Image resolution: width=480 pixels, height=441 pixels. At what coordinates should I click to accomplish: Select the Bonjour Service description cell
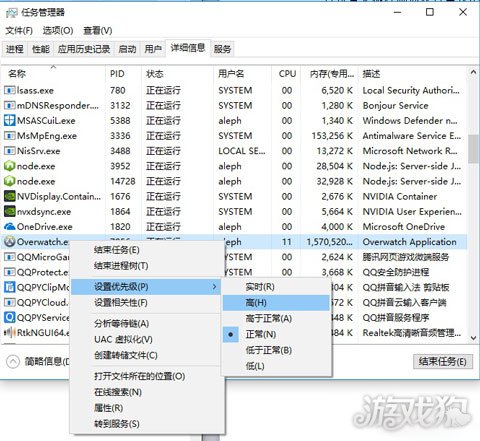396,106
